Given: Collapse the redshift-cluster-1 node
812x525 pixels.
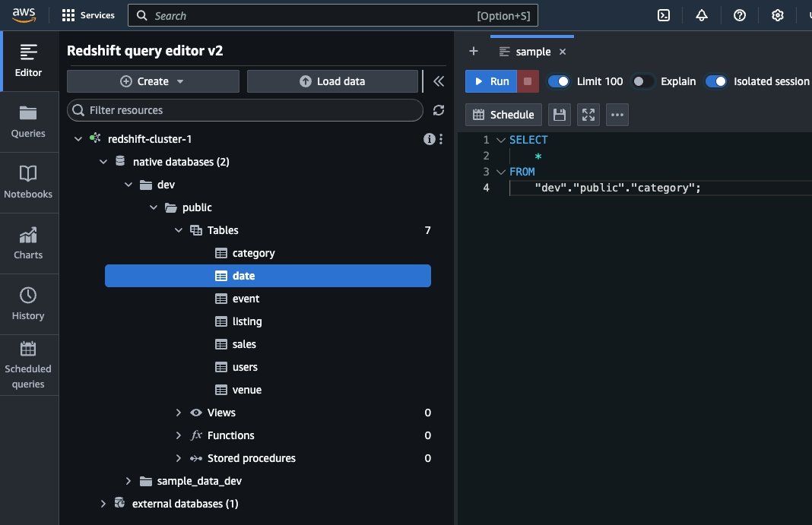Looking at the screenshot, I should pos(78,138).
